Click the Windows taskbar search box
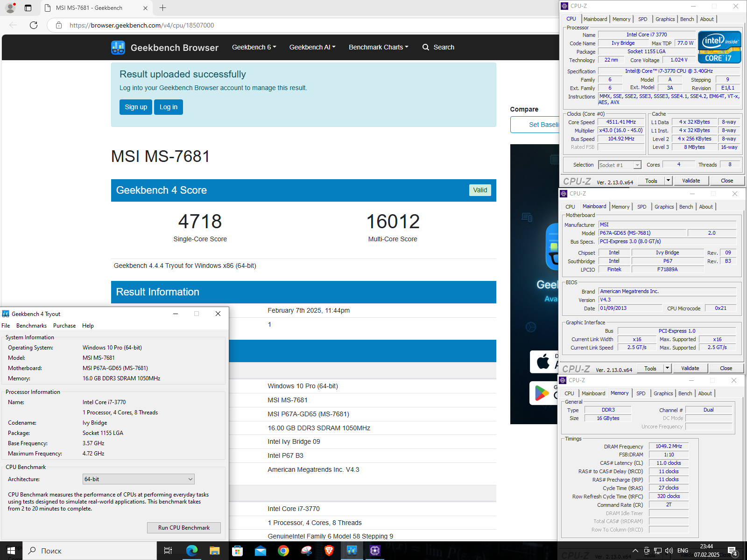Image resolution: width=747 pixels, height=560 pixels. tap(90, 551)
